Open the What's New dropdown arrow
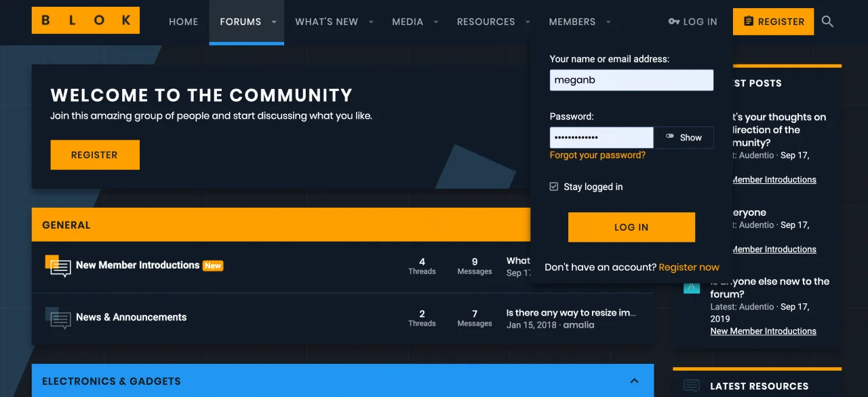 tap(371, 22)
